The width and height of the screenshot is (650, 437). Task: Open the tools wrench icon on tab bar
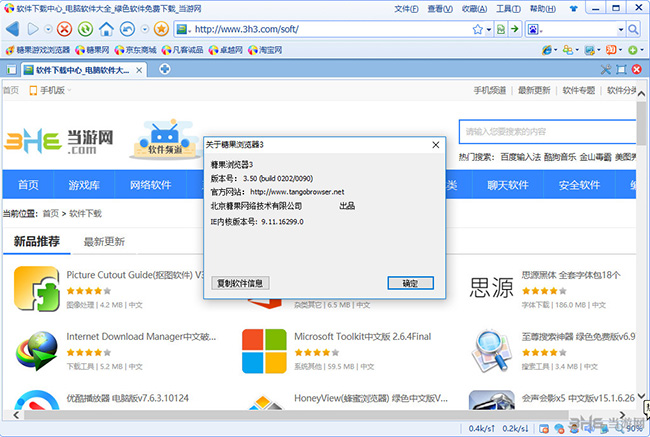pyautogui.click(x=606, y=69)
